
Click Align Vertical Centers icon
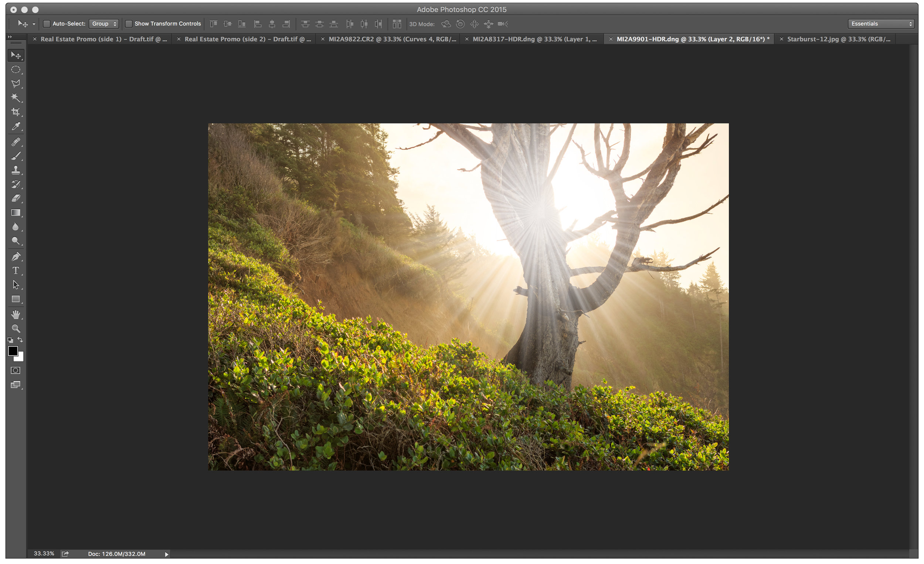tap(228, 24)
